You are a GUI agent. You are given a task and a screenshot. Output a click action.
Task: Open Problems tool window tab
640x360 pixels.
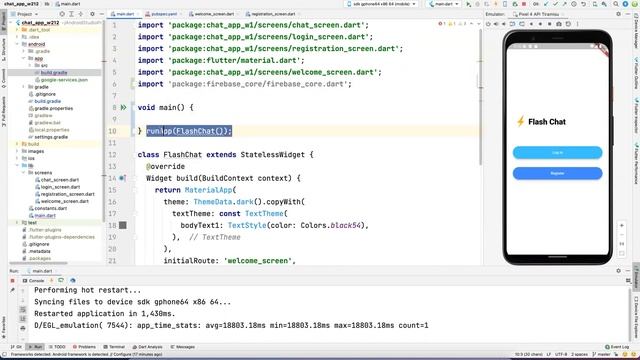pyautogui.click(x=84, y=347)
